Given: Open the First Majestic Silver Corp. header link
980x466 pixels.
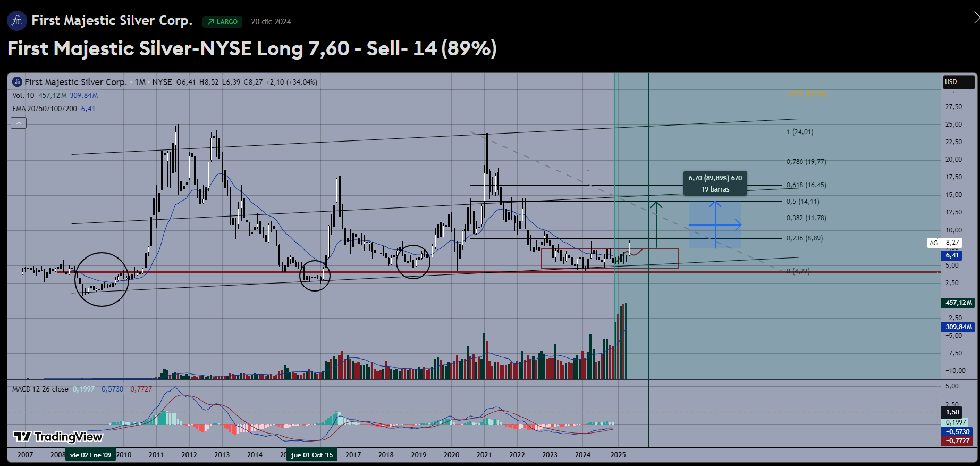Looking at the screenshot, I should tap(112, 21).
